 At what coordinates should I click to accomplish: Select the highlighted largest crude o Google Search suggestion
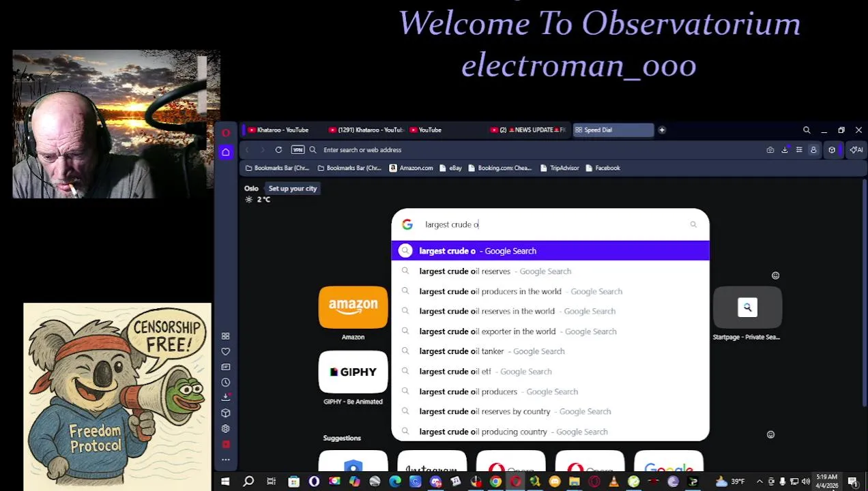pyautogui.click(x=551, y=251)
